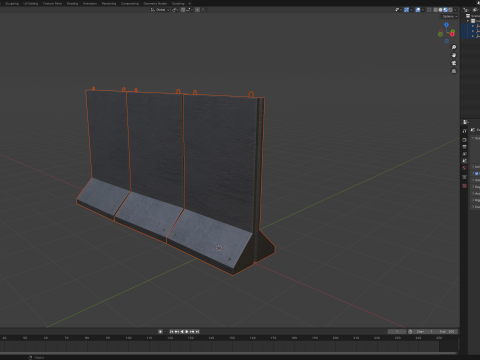
Task: Click the negative Z axis gizmo circle
Action: point(447,41)
